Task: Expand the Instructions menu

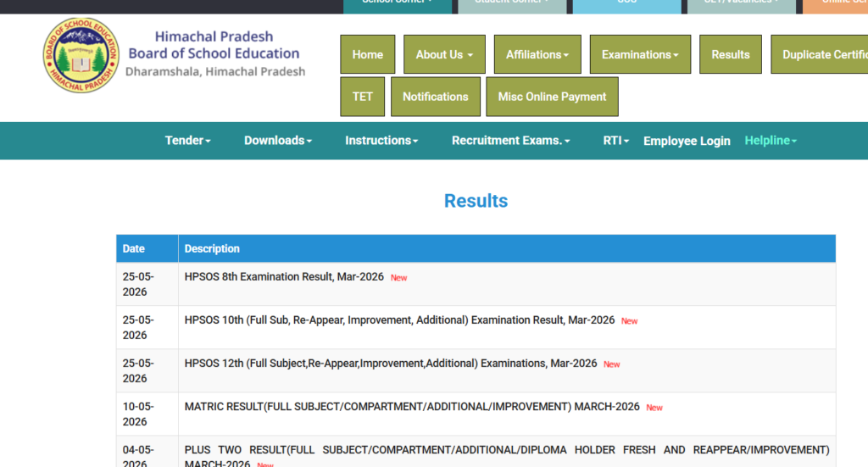Action: [381, 141]
